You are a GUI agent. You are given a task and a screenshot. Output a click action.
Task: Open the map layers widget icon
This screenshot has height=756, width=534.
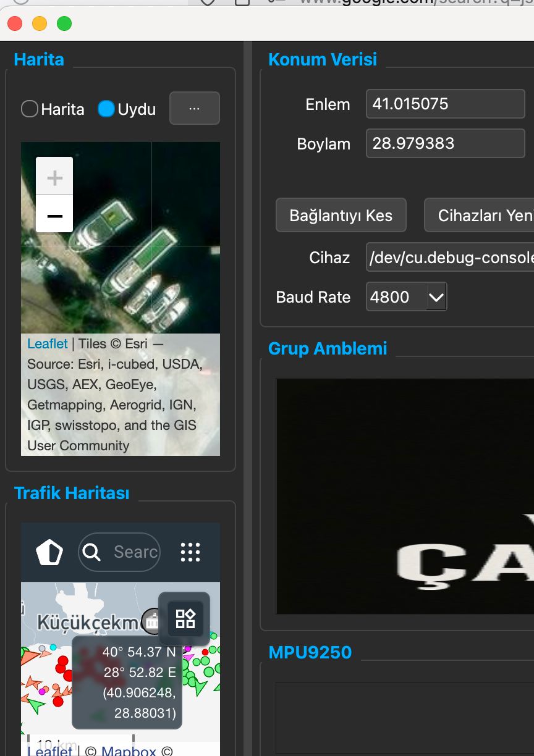tap(185, 618)
